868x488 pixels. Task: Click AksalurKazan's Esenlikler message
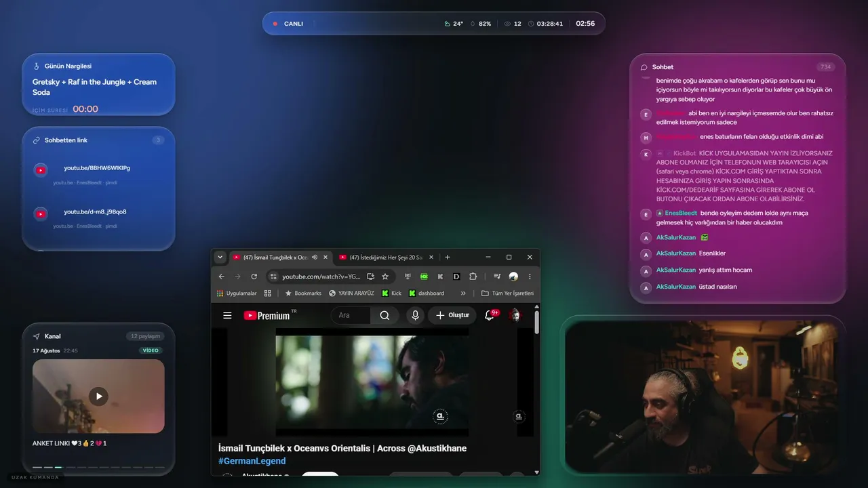(712, 253)
